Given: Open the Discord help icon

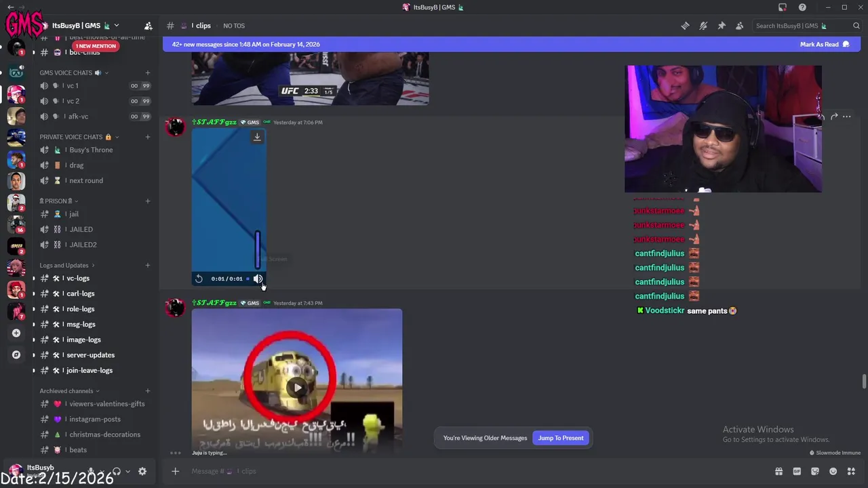Looking at the screenshot, I should [x=803, y=7].
